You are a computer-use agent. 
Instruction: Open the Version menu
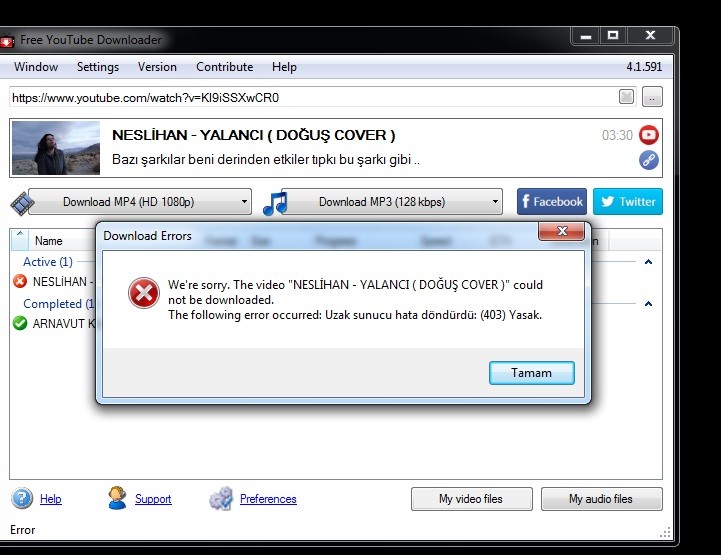[157, 67]
